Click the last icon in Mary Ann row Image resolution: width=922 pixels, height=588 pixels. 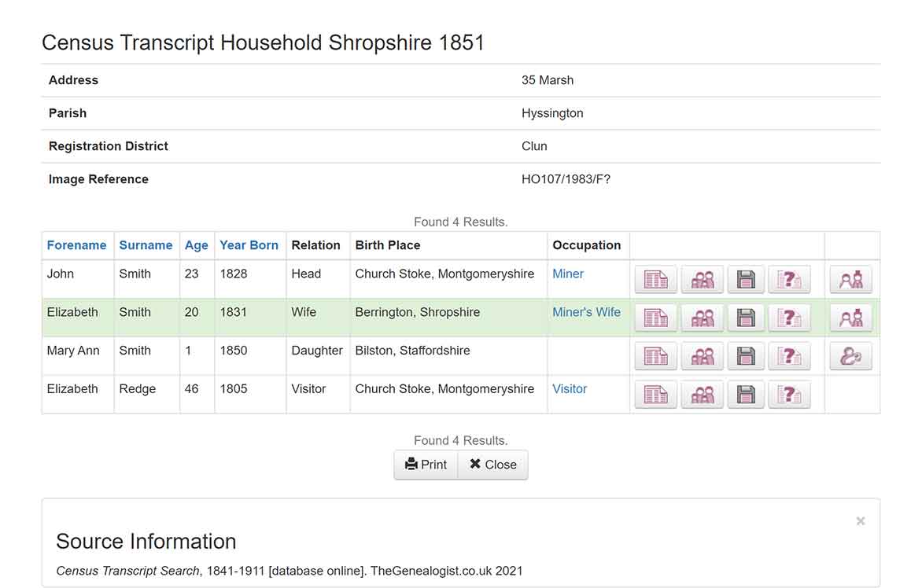click(x=851, y=356)
